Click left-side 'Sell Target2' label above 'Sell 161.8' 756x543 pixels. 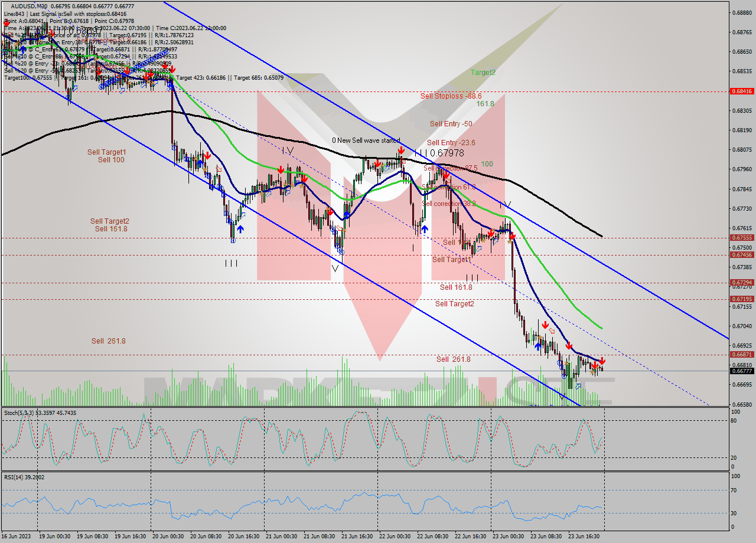click(110, 221)
